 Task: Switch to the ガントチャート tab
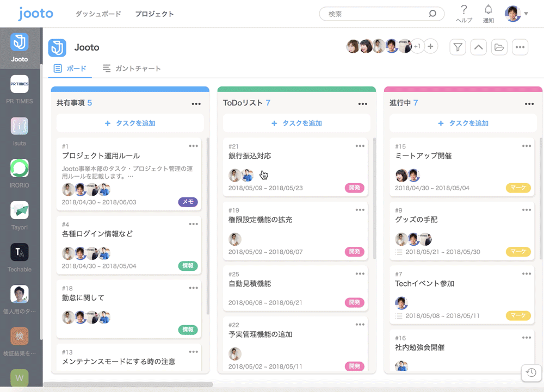132,69
